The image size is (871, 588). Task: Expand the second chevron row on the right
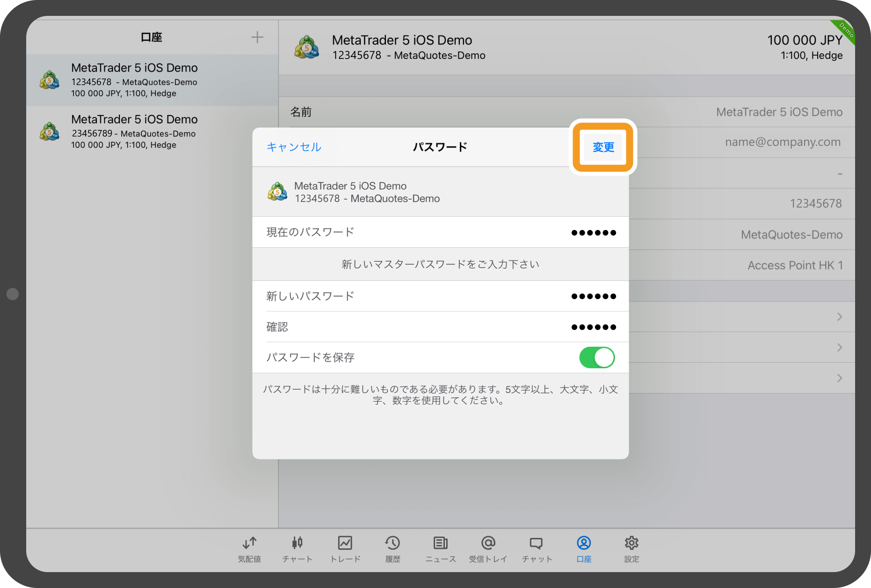[x=839, y=347]
